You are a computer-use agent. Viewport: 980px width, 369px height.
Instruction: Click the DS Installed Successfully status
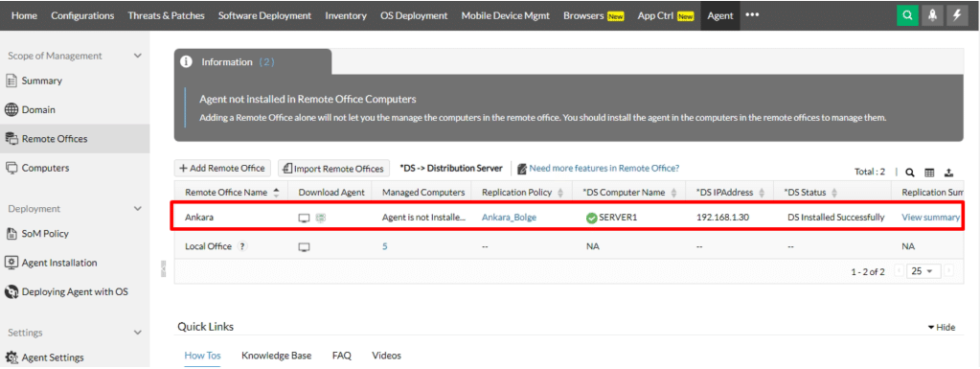click(835, 218)
